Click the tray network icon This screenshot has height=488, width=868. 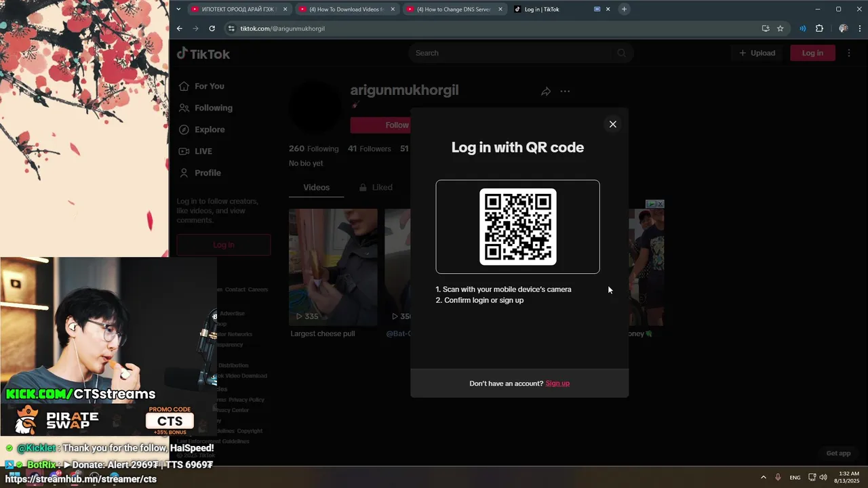tap(812, 477)
